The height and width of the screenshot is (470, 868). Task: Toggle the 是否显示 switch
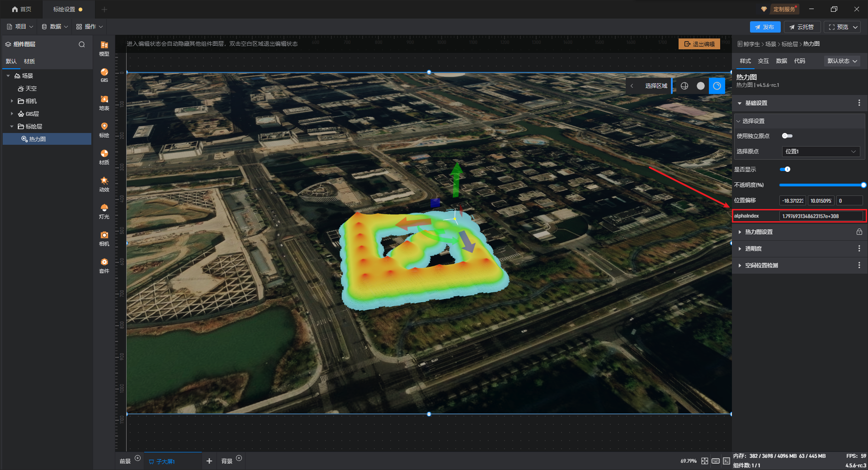click(785, 169)
